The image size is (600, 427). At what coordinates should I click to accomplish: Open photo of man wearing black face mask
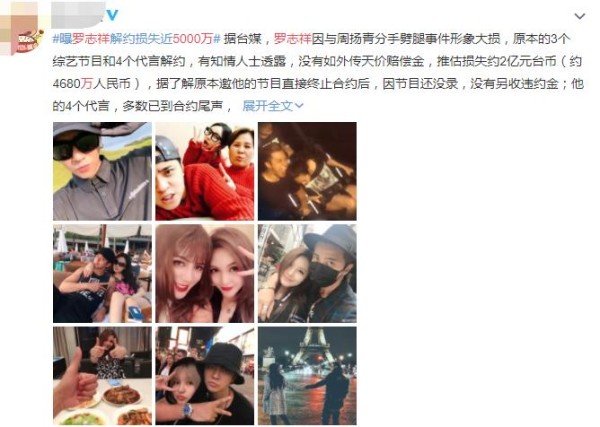pyautogui.click(x=307, y=274)
